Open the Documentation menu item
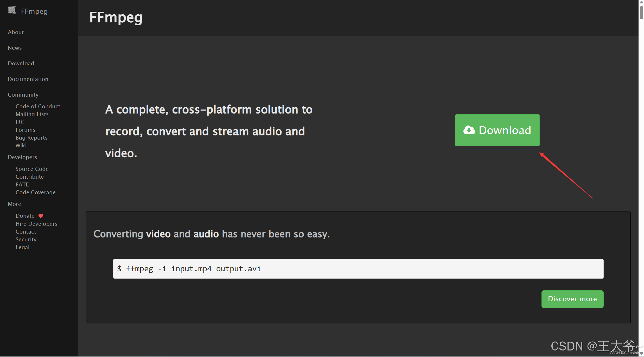The width and height of the screenshot is (644, 357). click(28, 79)
